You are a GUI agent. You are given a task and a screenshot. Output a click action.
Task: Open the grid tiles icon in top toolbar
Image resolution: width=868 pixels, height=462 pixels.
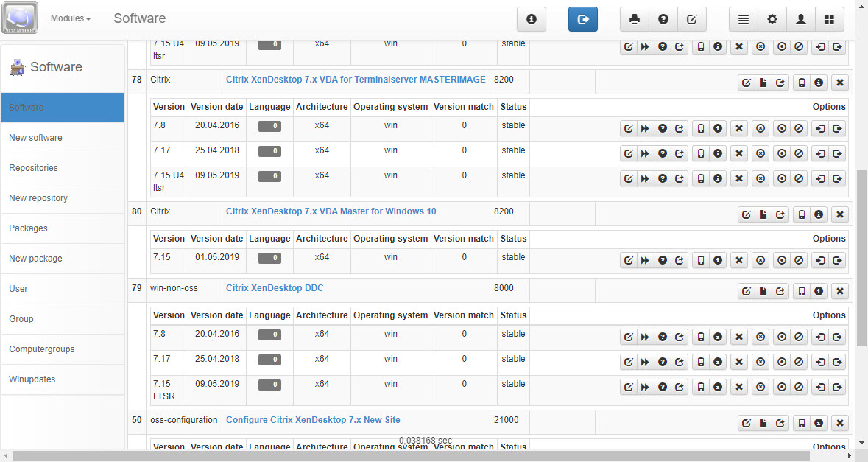point(829,19)
